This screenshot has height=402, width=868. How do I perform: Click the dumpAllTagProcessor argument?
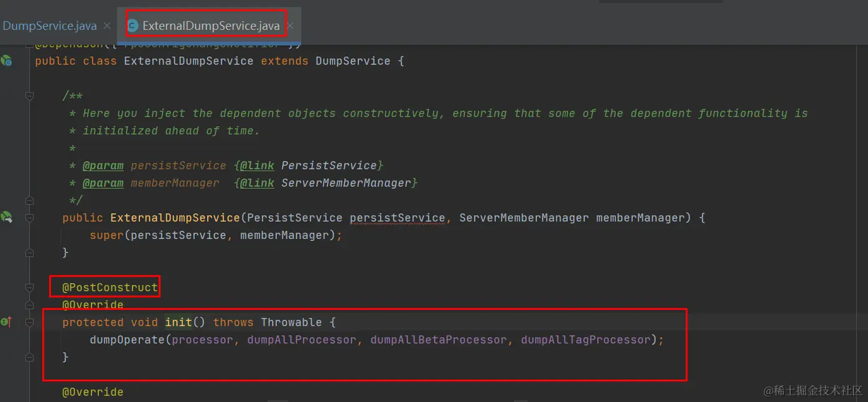(586, 340)
